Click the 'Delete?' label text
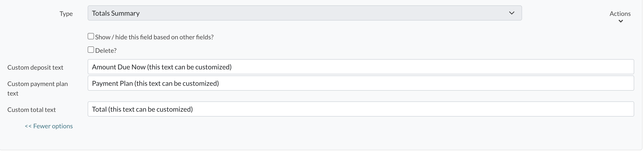 pos(106,51)
